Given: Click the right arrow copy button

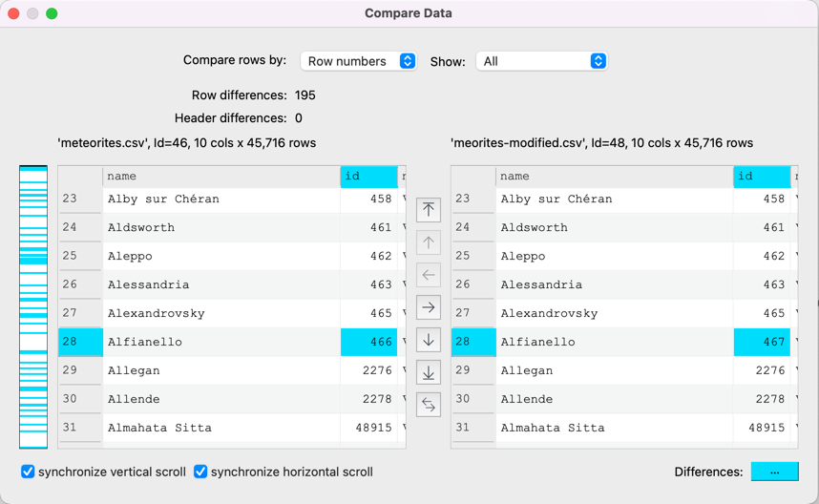Looking at the screenshot, I should click(429, 307).
